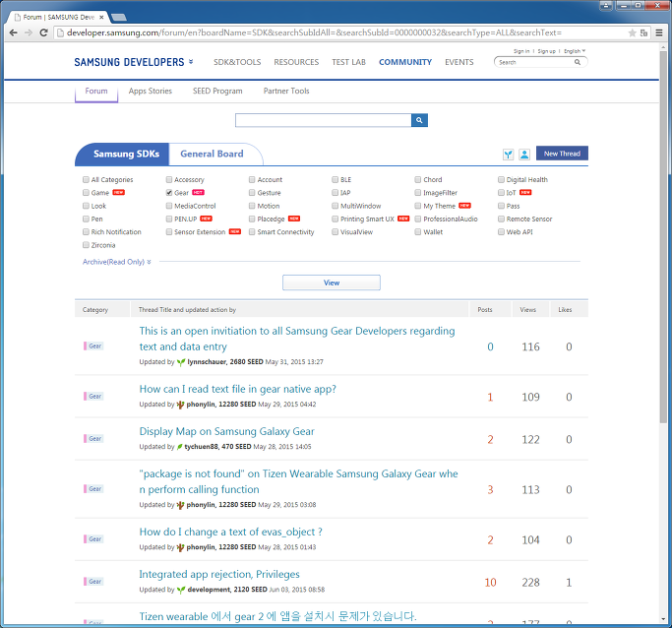Click the magnifier in the top site search
672x628 pixels.
pos(578,62)
